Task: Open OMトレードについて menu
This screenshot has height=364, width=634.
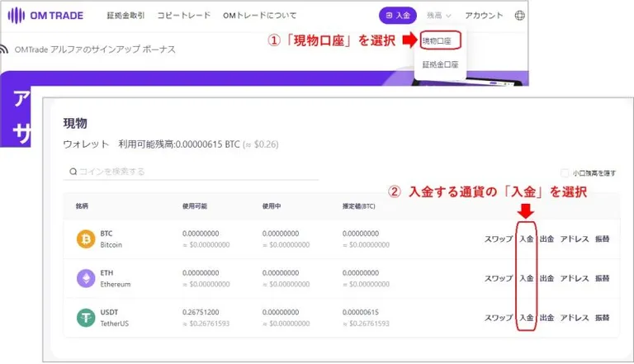Action: pos(259,16)
